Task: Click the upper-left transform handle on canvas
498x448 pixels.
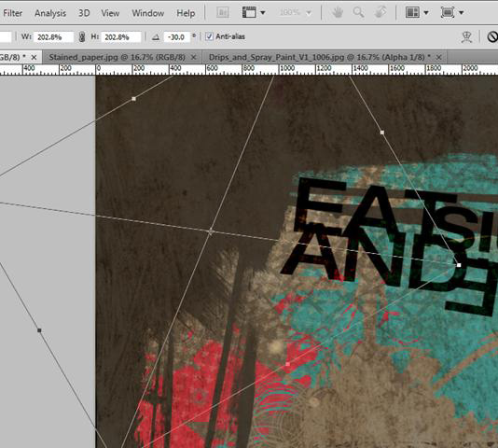Action: click(133, 99)
